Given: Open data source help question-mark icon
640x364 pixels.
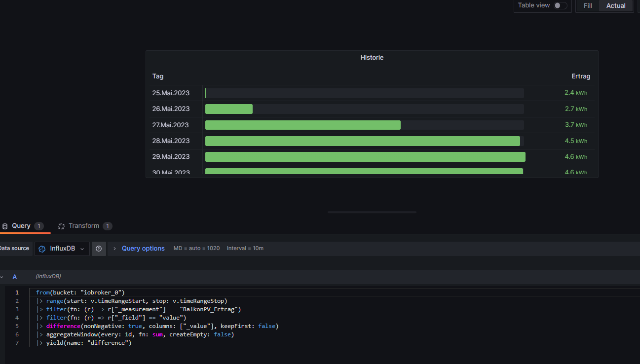Looking at the screenshot, I should 99,249.
